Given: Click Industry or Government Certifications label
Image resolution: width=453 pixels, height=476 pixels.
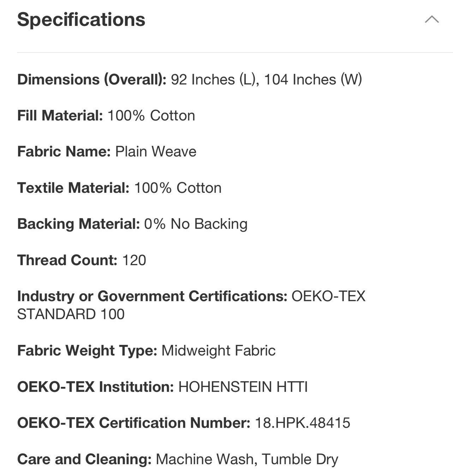Looking at the screenshot, I should click(x=152, y=296).
